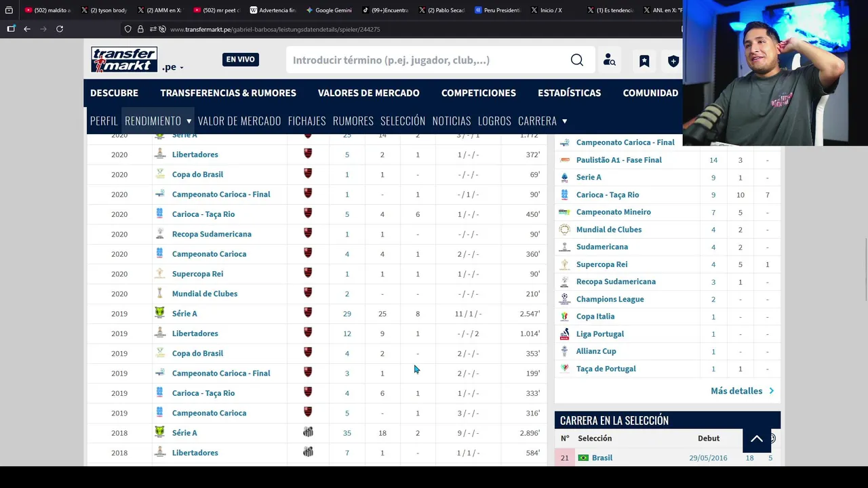Click the Brazil flag icon

coord(583,458)
